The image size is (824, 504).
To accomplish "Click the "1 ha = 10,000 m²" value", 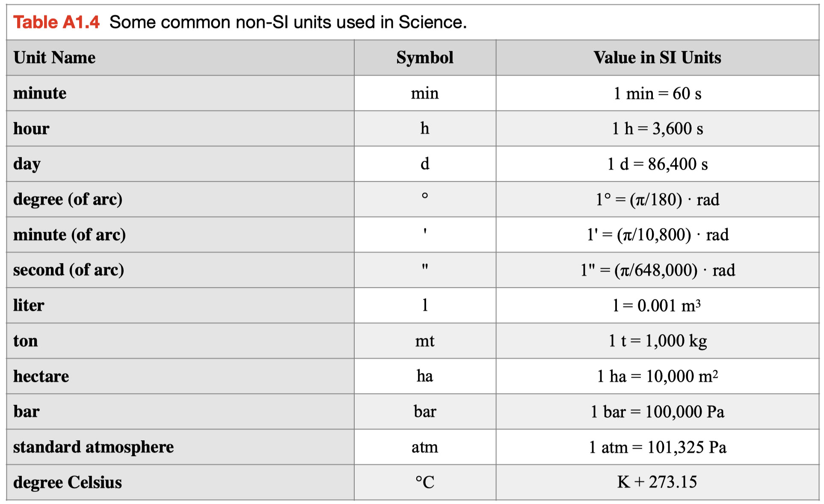I will click(657, 377).
